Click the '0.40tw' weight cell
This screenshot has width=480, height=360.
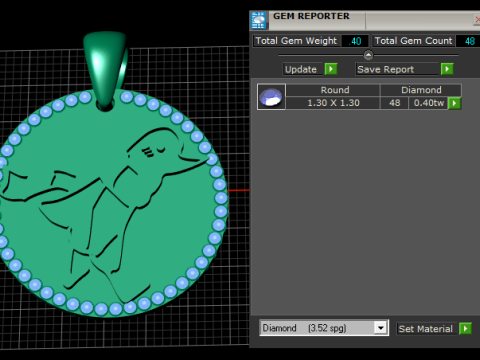(429, 103)
